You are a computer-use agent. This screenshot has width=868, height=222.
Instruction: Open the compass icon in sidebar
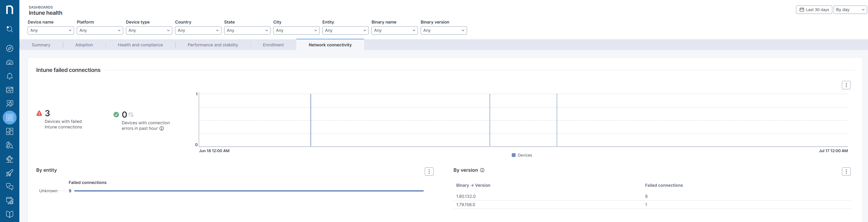point(10,48)
